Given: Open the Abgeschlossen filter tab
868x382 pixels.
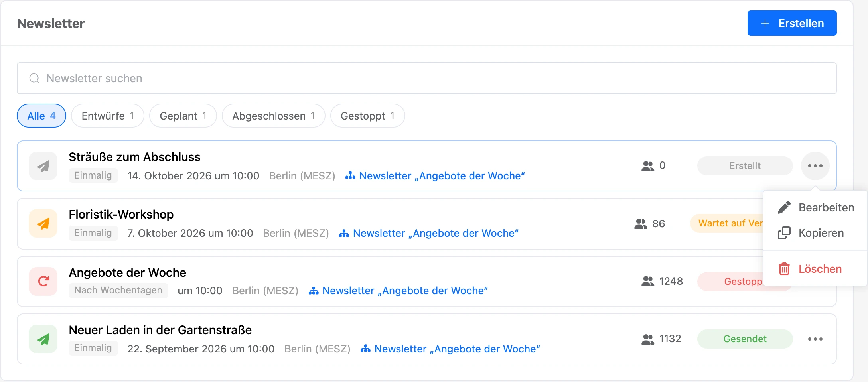Looking at the screenshot, I should (x=274, y=116).
